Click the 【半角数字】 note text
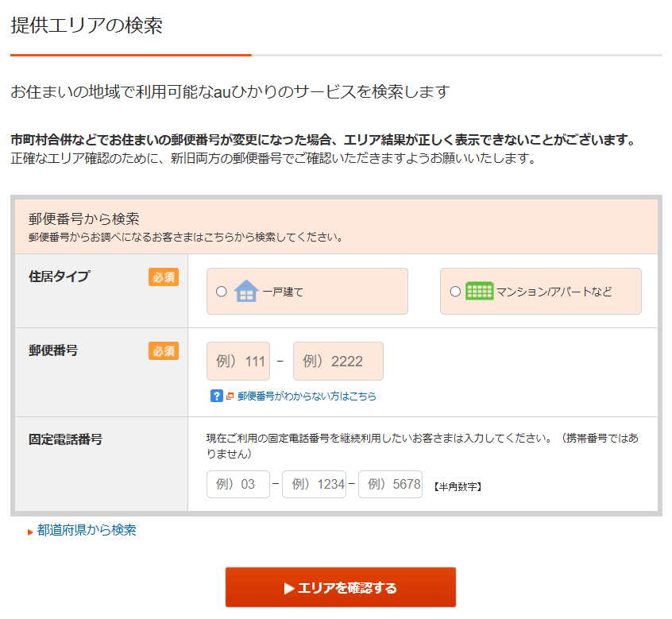The width and height of the screenshot is (672, 619). [x=458, y=486]
